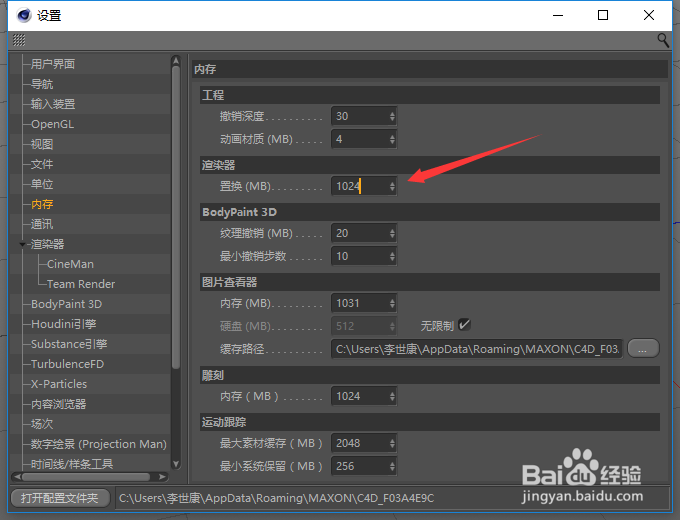This screenshot has height=520, width=680.
Task: Click the 打开配置文件夹 button
Action: (60, 498)
